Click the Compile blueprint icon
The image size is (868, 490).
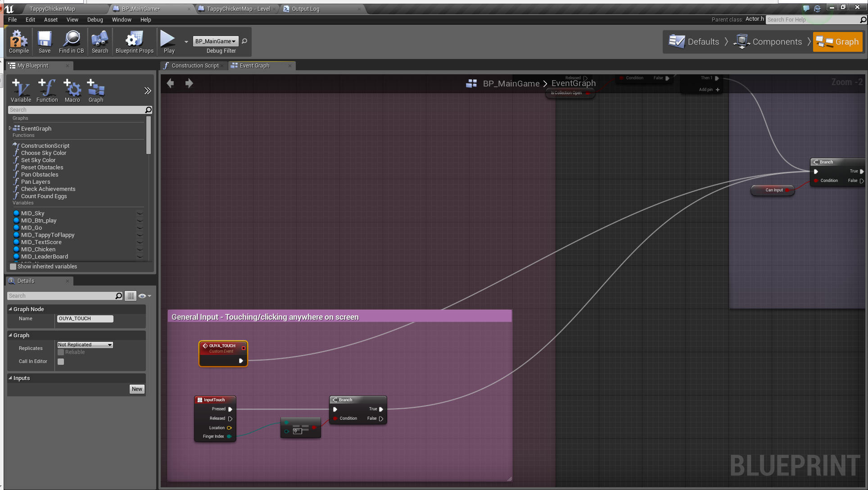18,40
